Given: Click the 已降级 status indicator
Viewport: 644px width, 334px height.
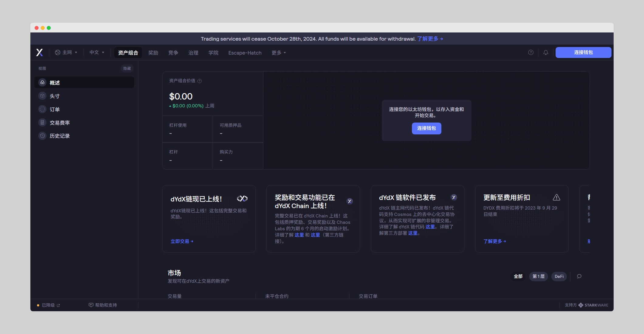Looking at the screenshot, I should click(48, 305).
